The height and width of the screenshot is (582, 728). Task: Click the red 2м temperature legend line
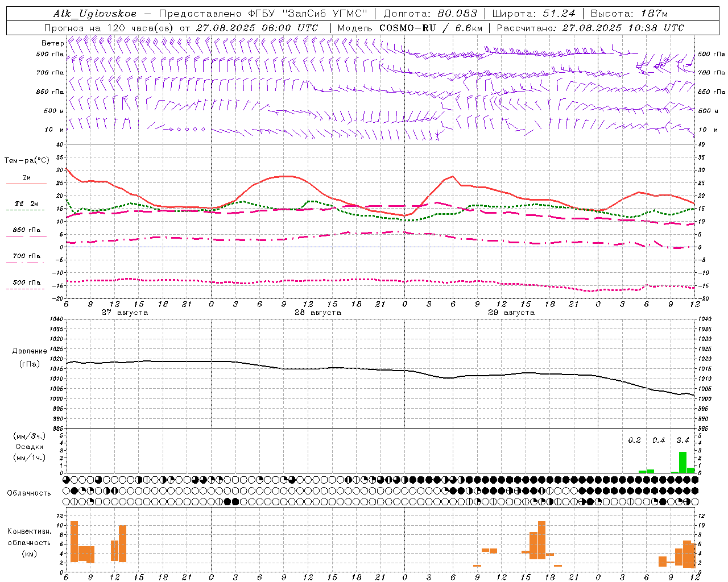tap(26, 184)
